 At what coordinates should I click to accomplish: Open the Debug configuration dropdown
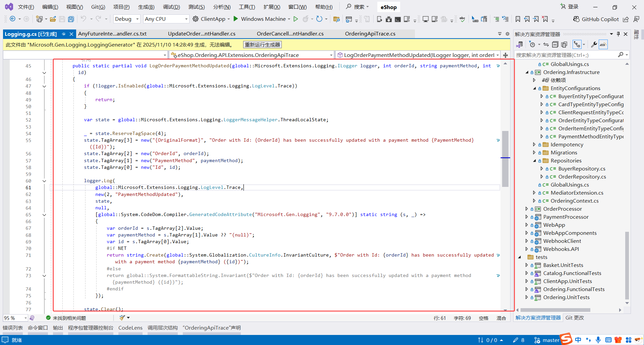pyautogui.click(x=127, y=19)
